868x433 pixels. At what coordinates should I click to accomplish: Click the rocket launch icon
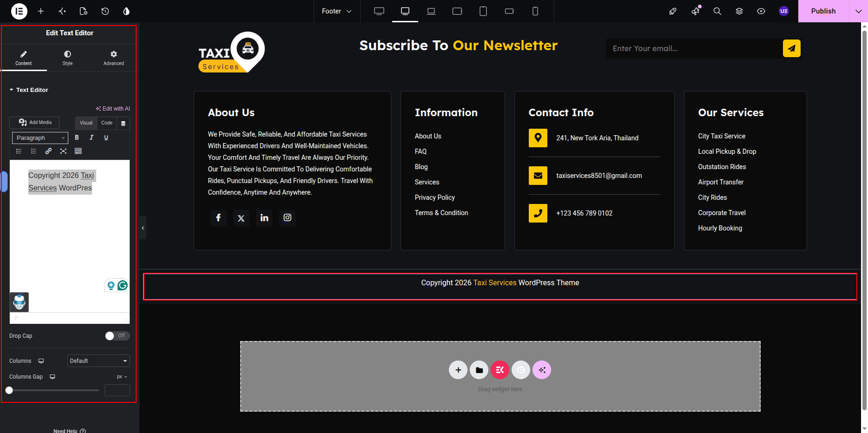click(673, 11)
